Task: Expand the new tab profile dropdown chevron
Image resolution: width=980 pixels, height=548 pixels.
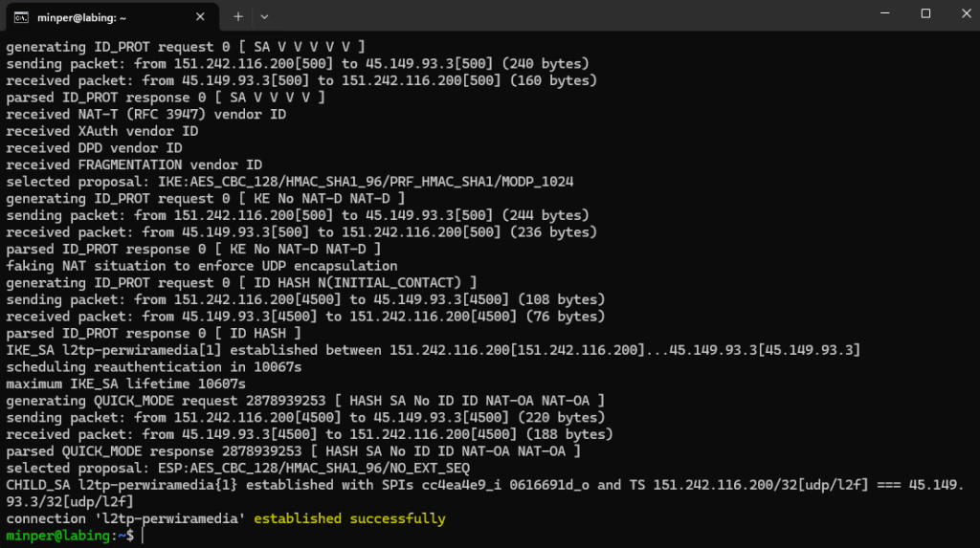Action: (264, 15)
